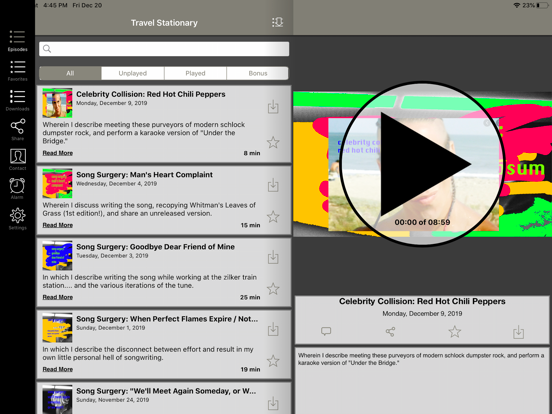Toggle favorite star in episode detail panel
The image size is (552, 414).
coord(454,332)
